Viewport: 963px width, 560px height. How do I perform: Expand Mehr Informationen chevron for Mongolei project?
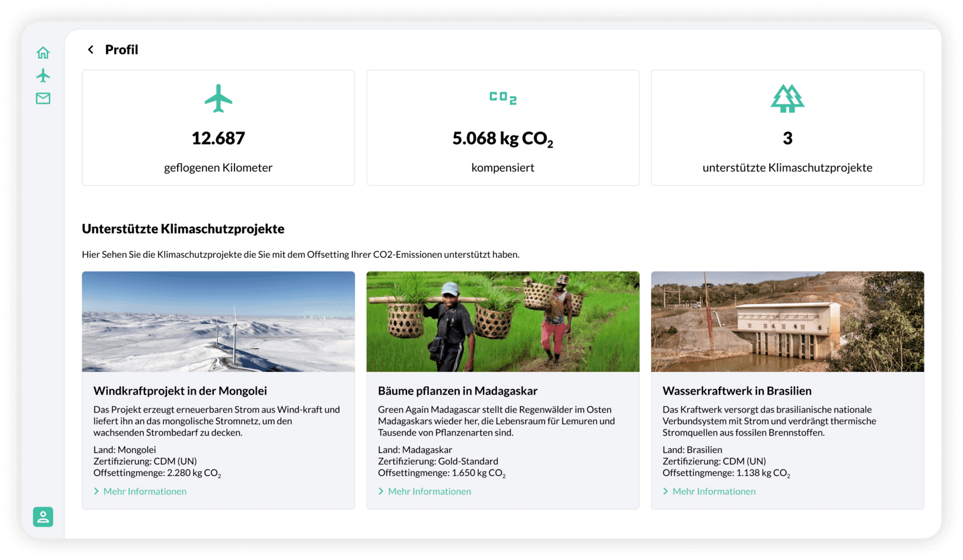click(96, 491)
